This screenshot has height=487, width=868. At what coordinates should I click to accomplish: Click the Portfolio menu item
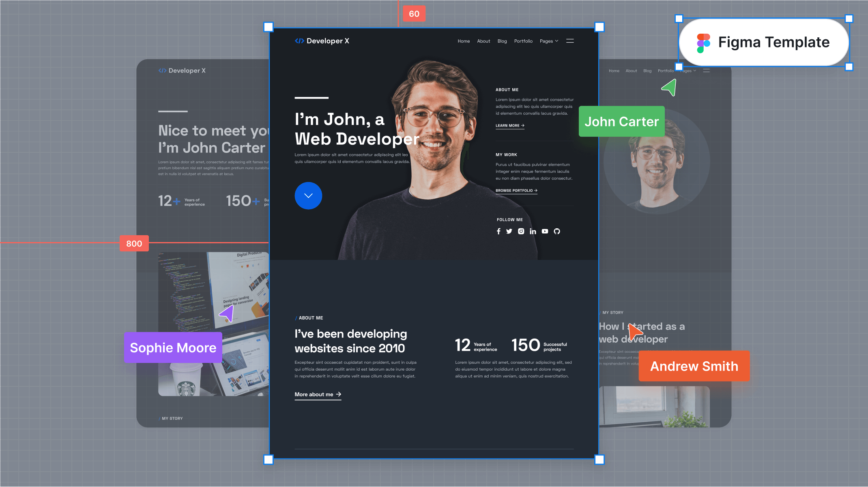point(523,41)
